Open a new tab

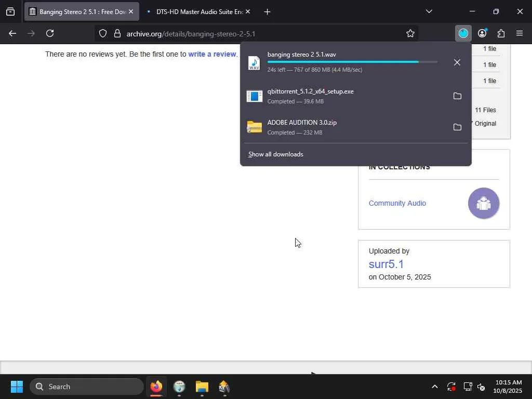point(267,12)
